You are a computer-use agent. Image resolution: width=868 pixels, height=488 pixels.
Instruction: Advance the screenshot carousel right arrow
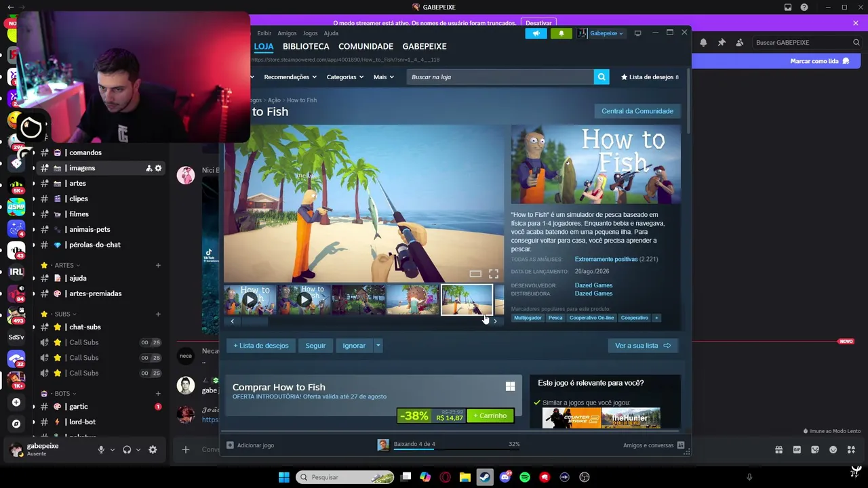pyautogui.click(x=495, y=321)
